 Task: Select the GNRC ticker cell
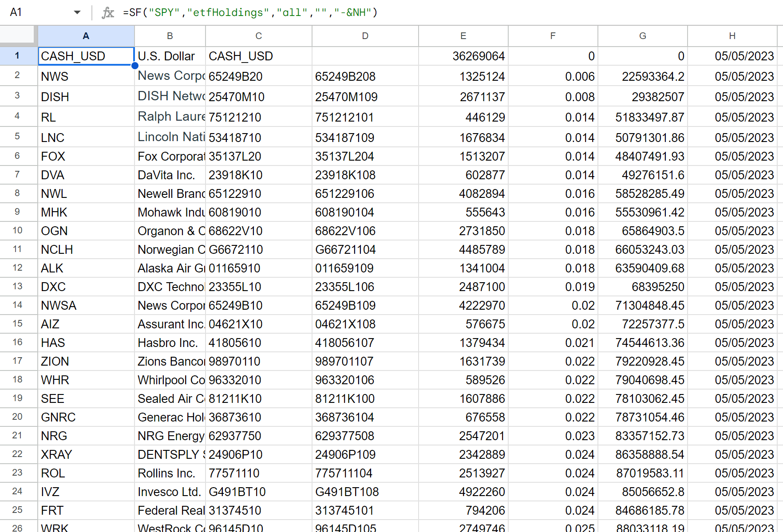[x=86, y=417]
